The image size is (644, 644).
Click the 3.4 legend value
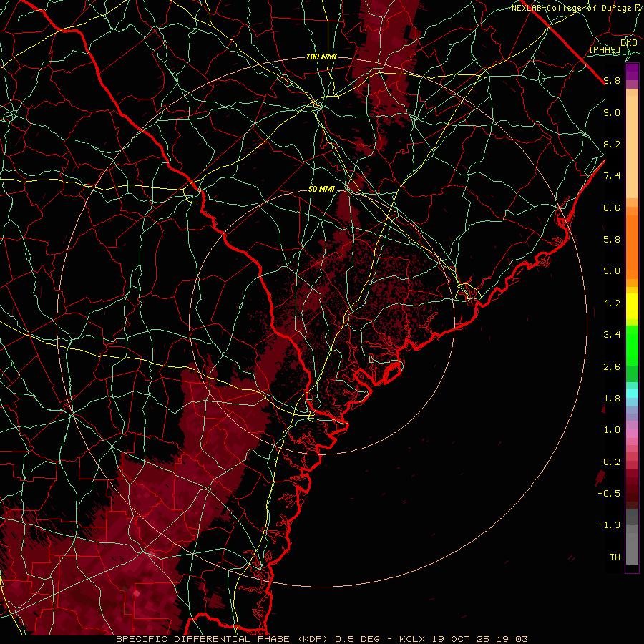pos(612,335)
